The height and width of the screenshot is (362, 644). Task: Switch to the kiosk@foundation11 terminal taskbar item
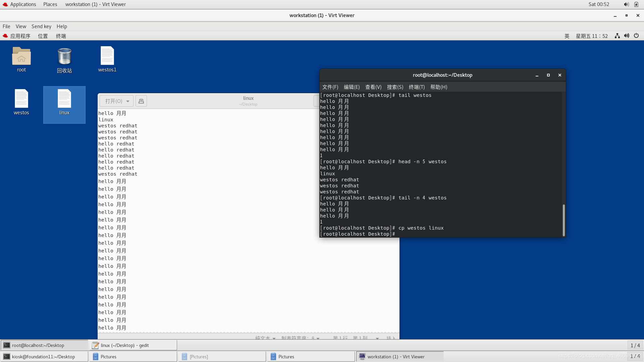pyautogui.click(x=44, y=357)
